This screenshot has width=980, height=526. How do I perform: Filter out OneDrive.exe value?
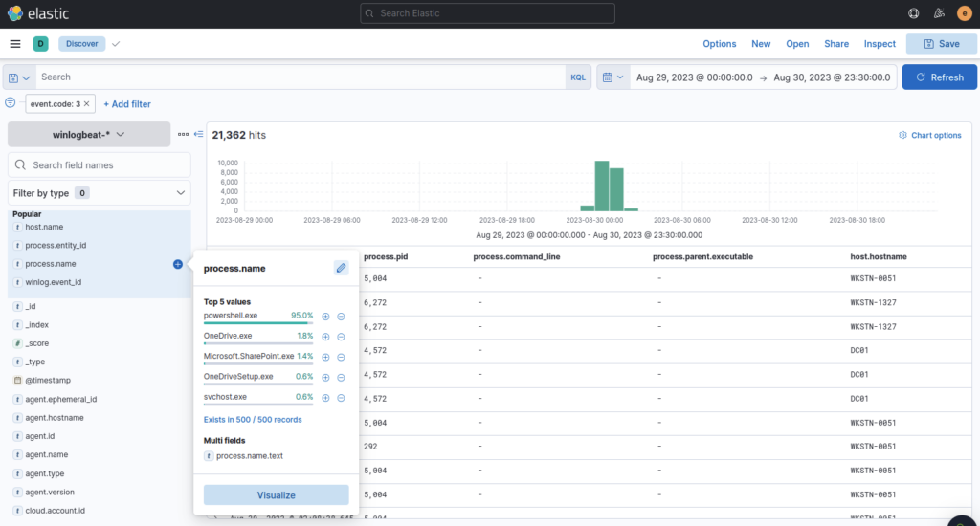[342, 337]
